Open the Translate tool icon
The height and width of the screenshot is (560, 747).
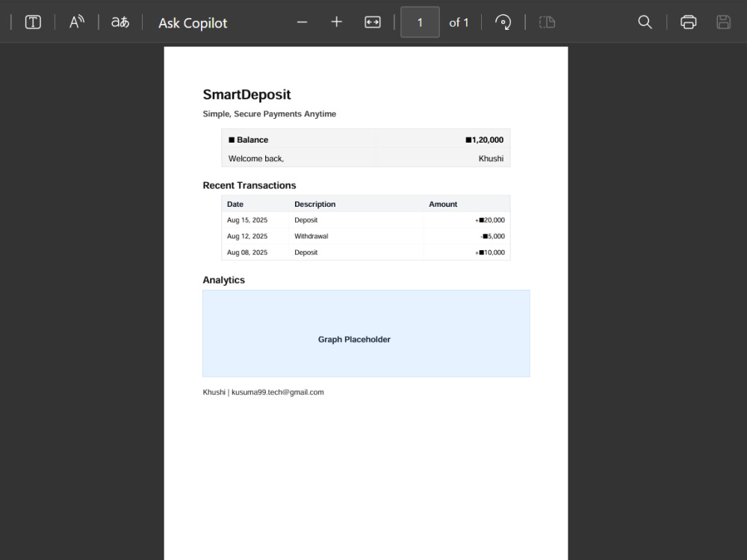120,22
